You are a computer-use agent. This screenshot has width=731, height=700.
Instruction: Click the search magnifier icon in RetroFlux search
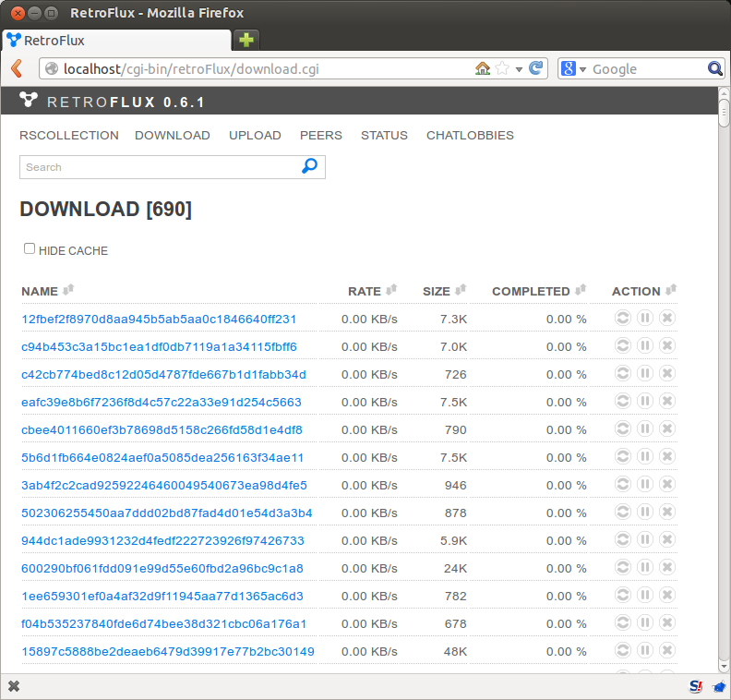pyautogui.click(x=309, y=166)
